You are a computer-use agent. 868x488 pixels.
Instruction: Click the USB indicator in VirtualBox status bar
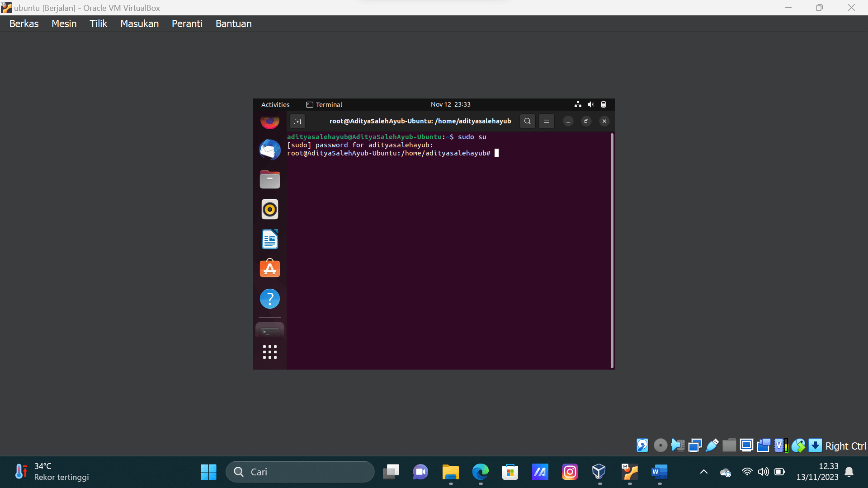(712, 446)
